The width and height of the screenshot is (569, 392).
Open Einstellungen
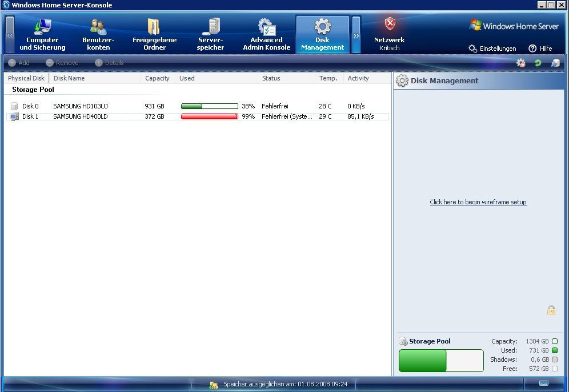(492, 49)
